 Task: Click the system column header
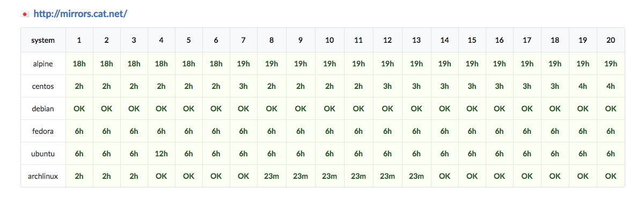tap(43, 40)
